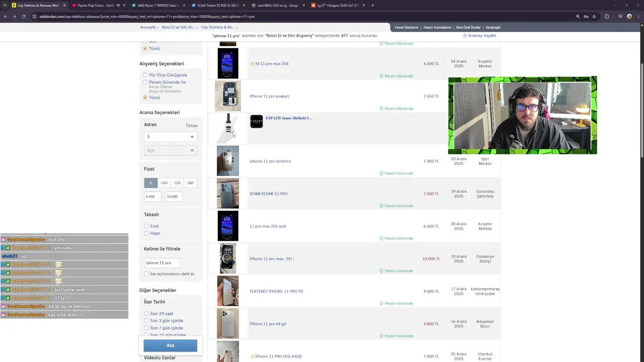644x362 pixels.
Task: Switch price currency to USD
Action: pos(164,183)
